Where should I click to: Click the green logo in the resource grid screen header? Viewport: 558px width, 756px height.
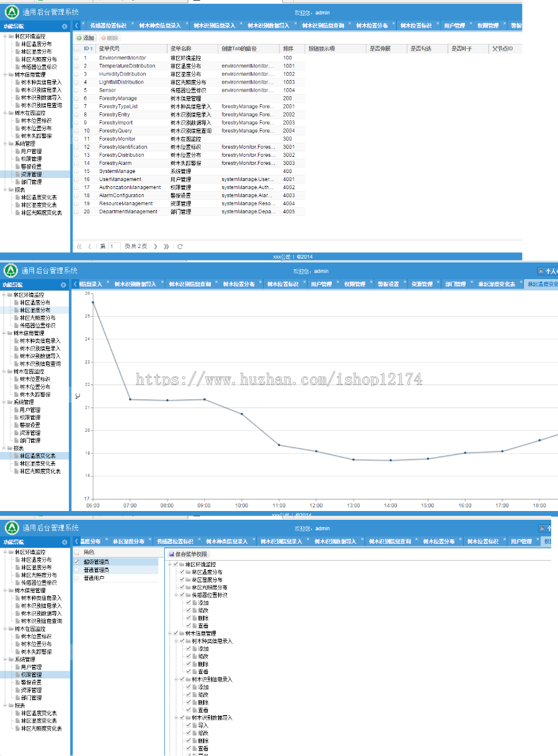(x=11, y=11)
